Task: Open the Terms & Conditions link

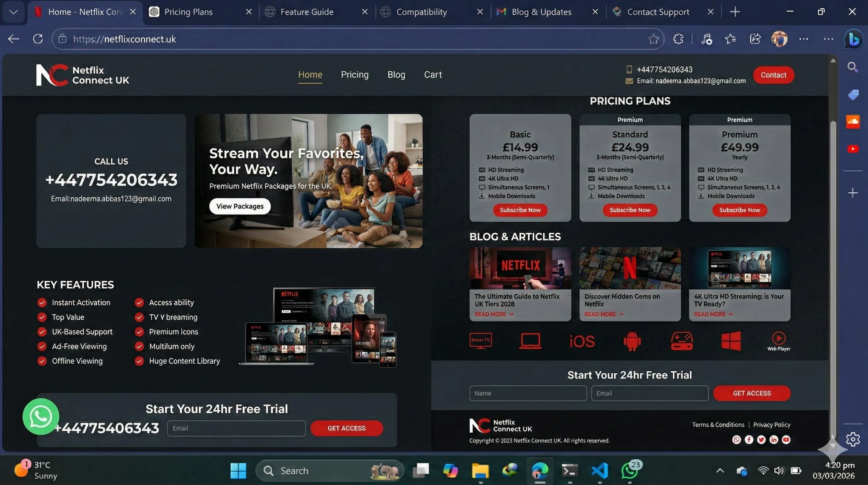Action: (718, 424)
